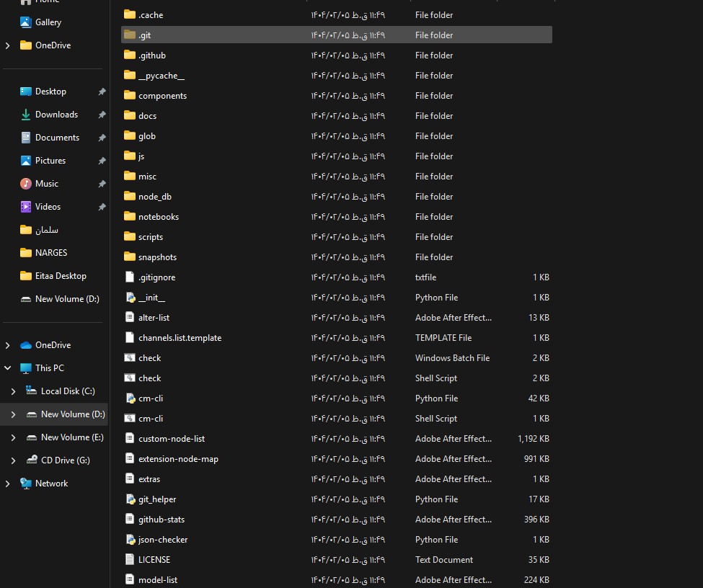Screen dimensions: 703x588
Task: Click the LICENSE text document icon
Action: 130,560
